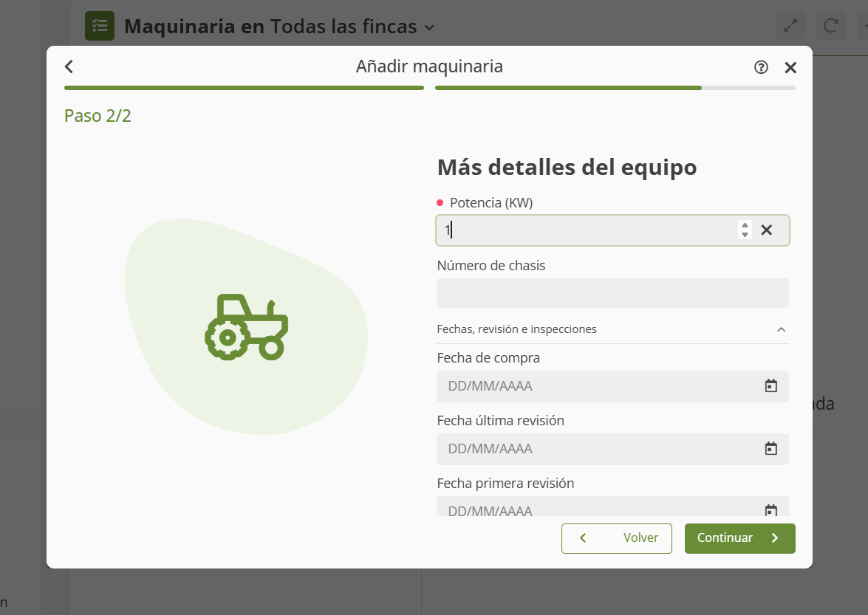Click the Maquinaria checklist icon
Viewport: 868px width, 615px height.
point(99,26)
